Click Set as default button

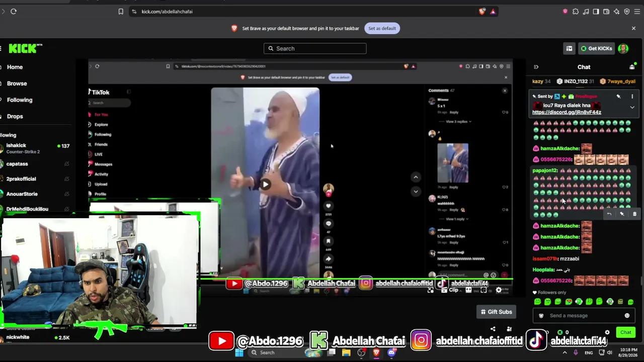382,28
